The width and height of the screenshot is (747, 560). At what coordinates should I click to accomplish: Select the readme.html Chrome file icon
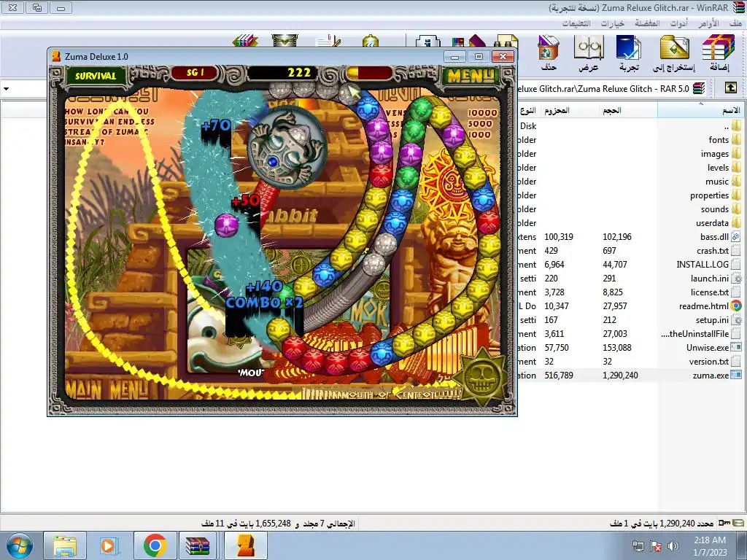(x=737, y=306)
